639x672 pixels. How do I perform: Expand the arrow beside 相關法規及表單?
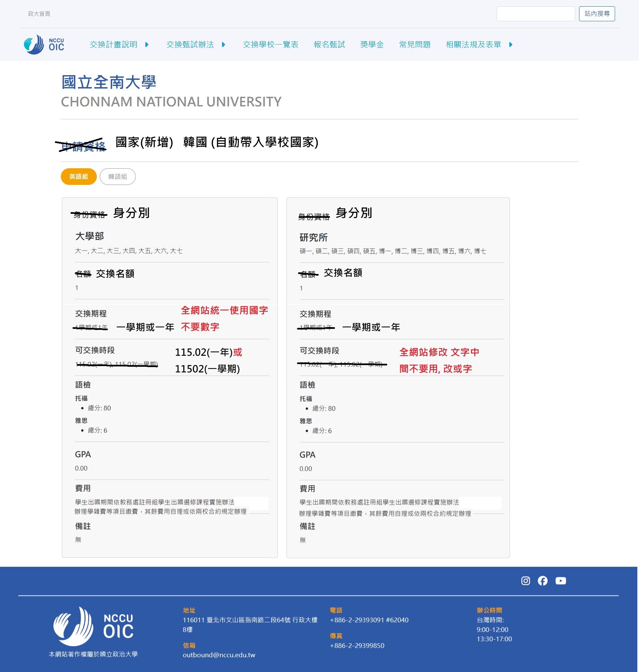pos(511,45)
